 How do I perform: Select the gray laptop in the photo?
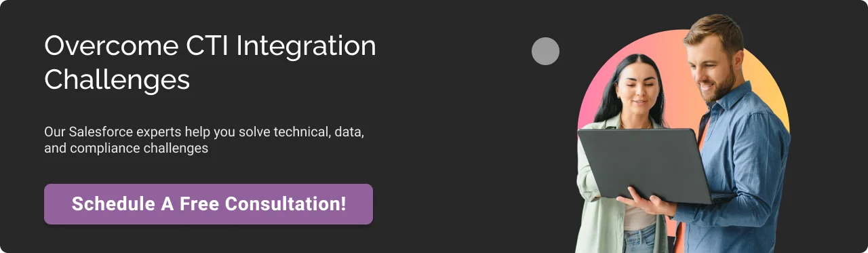pyautogui.click(x=644, y=166)
